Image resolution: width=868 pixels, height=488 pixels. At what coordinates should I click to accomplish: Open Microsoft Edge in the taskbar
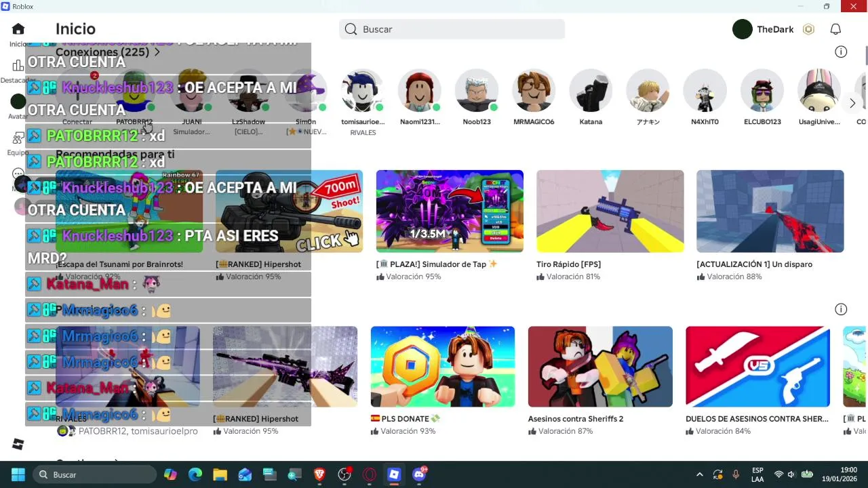195,474
